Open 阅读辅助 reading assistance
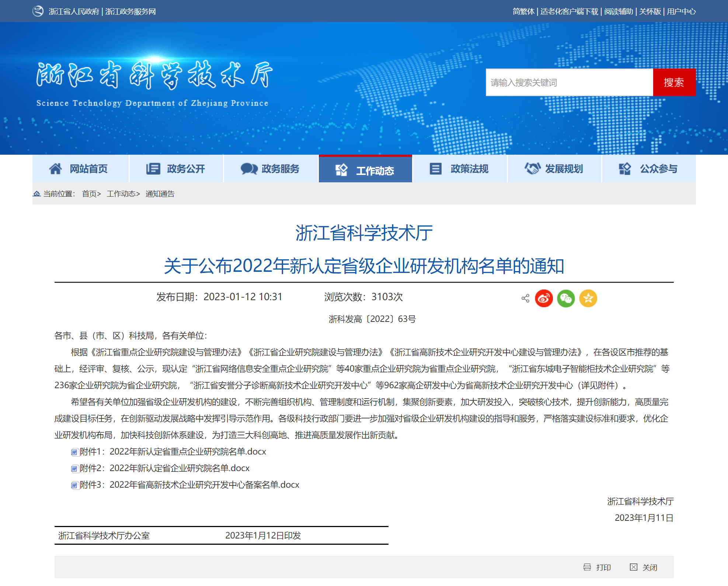The image size is (728, 586). coord(619,11)
